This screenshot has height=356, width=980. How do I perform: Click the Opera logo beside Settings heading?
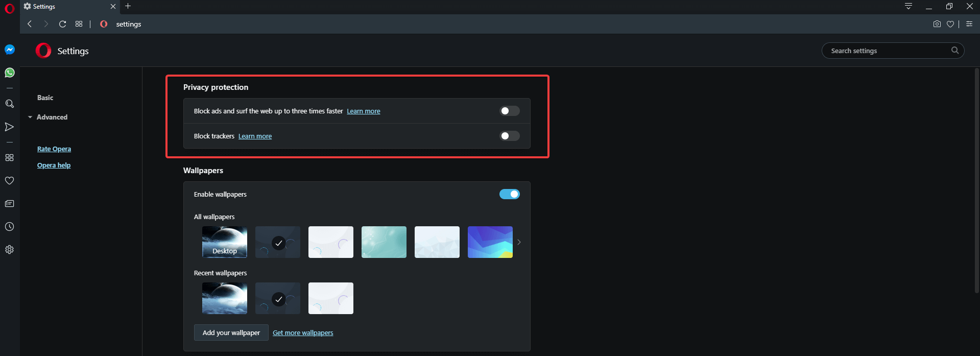pyautogui.click(x=43, y=51)
